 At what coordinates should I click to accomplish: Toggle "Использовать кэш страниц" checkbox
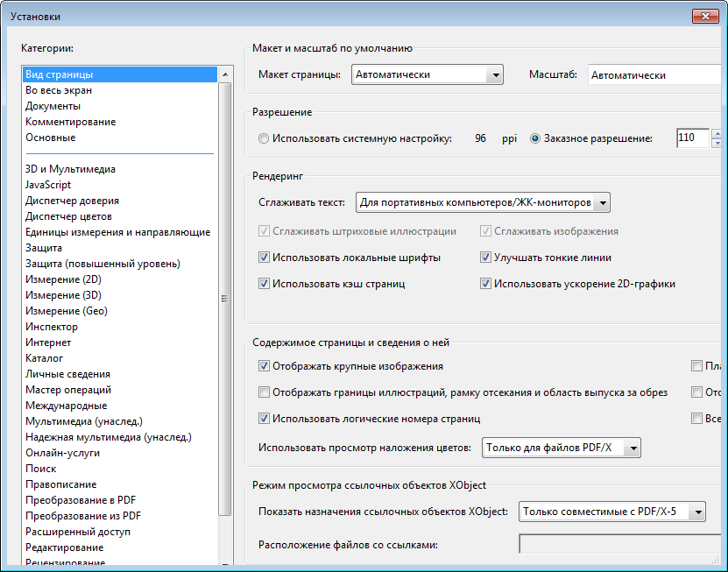tap(264, 283)
